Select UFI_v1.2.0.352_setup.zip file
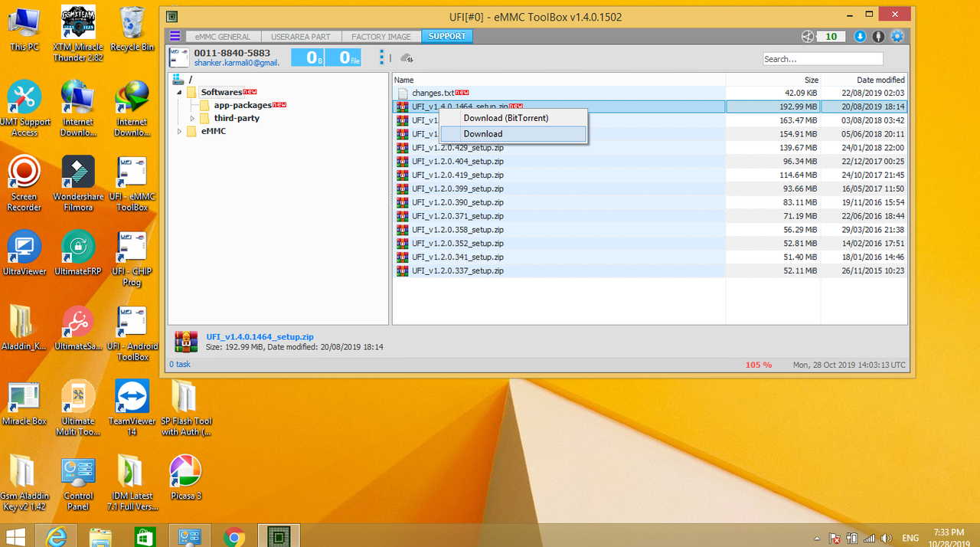Screen dimensions: 980x547 click(458, 244)
